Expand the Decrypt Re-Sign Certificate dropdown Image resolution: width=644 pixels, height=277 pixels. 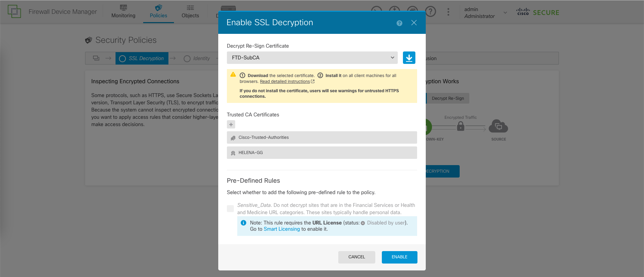[312, 58]
